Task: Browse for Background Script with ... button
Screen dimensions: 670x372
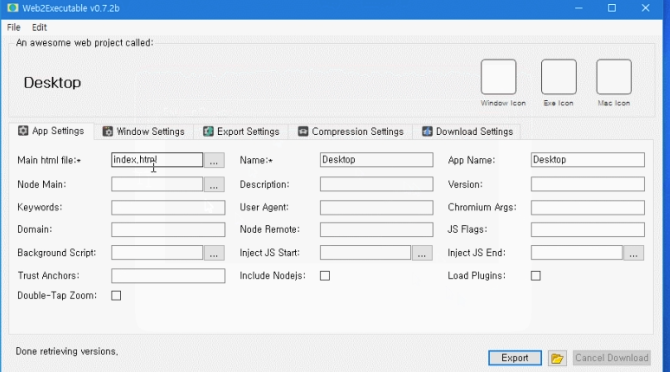Action: pyautogui.click(x=214, y=252)
